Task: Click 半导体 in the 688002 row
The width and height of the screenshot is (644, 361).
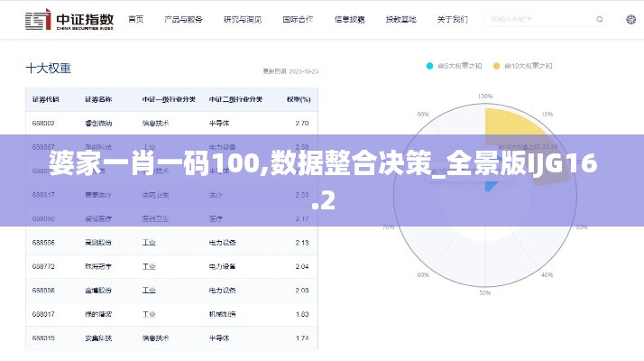Action: 219,123
